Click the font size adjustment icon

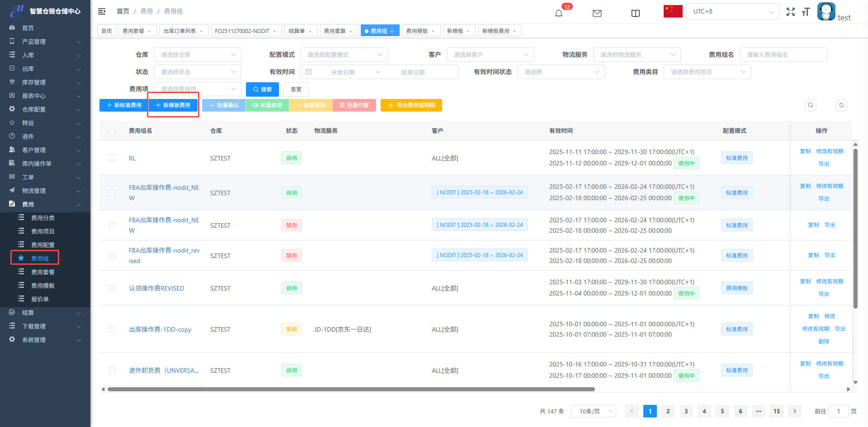click(x=806, y=12)
